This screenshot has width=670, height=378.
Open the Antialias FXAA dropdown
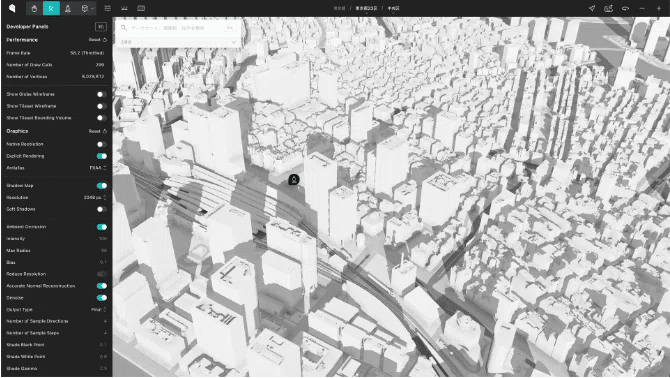point(98,168)
